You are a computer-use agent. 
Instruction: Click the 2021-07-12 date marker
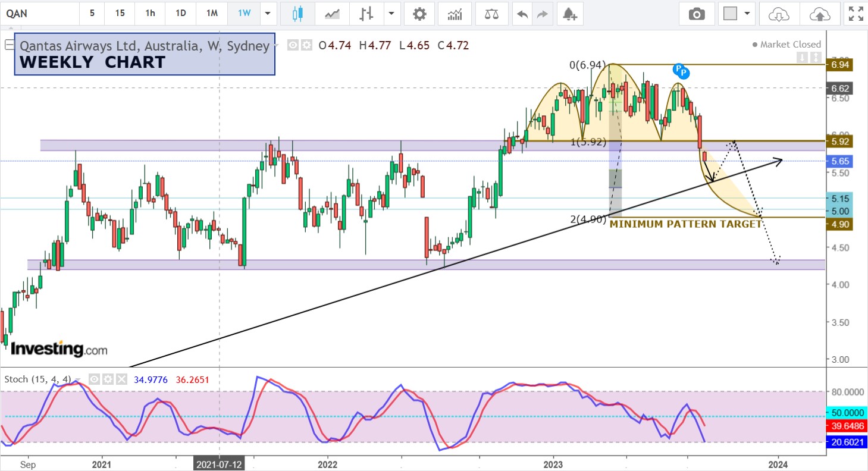pos(220,463)
